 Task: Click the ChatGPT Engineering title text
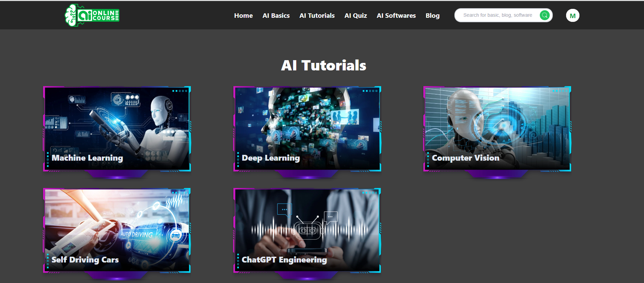(x=284, y=260)
